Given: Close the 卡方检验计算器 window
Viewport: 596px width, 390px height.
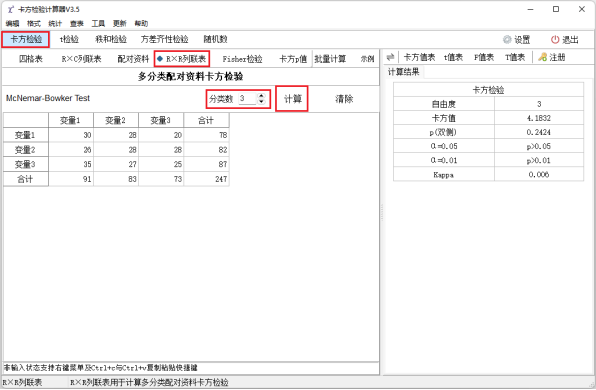Looking at the screenshot, I should pos(582,9).
